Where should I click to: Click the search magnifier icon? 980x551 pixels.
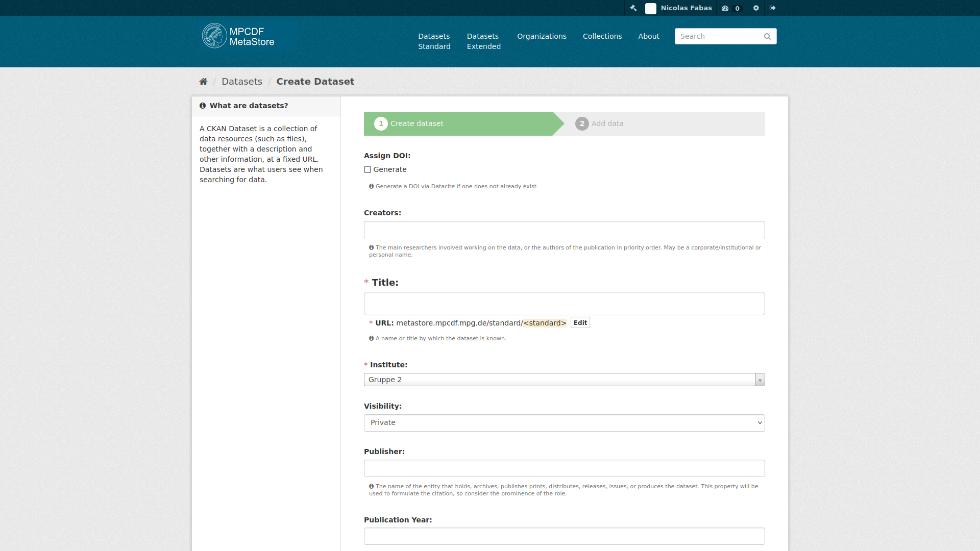[767, 36]
